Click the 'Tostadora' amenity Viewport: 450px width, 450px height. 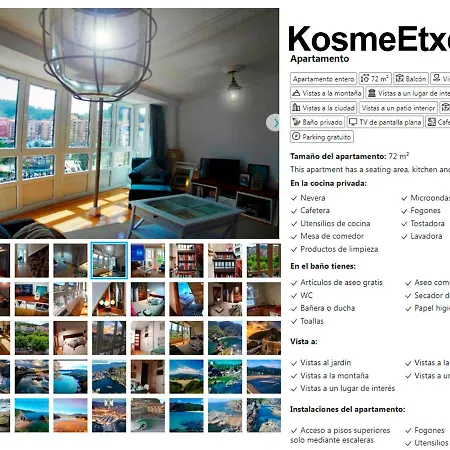[427, 224]
